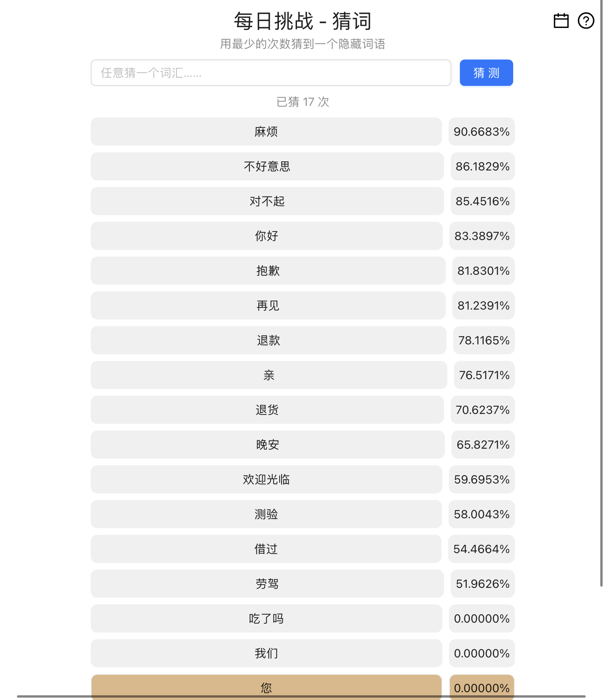Select the 退款 guess row

[268, 340]
